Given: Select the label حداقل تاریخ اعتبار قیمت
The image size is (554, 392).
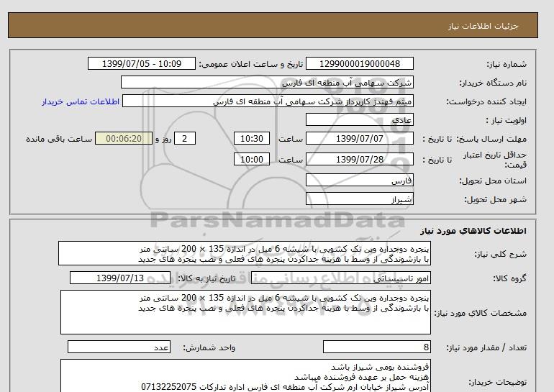Looking at the screenshot, I should pyautogui.click(x=495, y=160).
